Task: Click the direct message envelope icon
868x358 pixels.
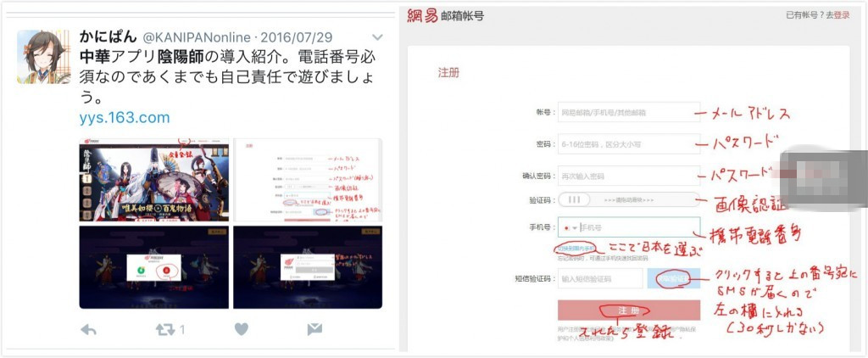Action: coord(314,330)
